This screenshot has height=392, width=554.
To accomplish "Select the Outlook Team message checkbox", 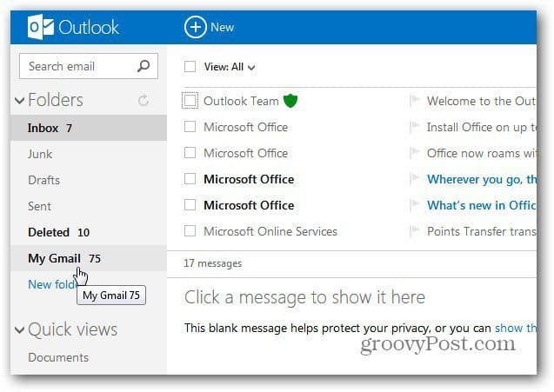I will pyautogui.click(x=190, y=101).
